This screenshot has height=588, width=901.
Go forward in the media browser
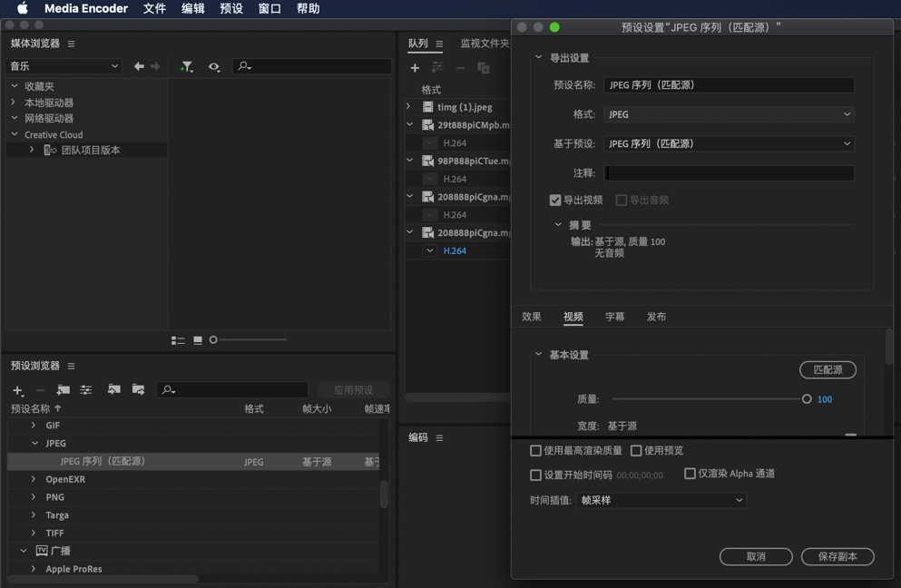coord(155,66)
